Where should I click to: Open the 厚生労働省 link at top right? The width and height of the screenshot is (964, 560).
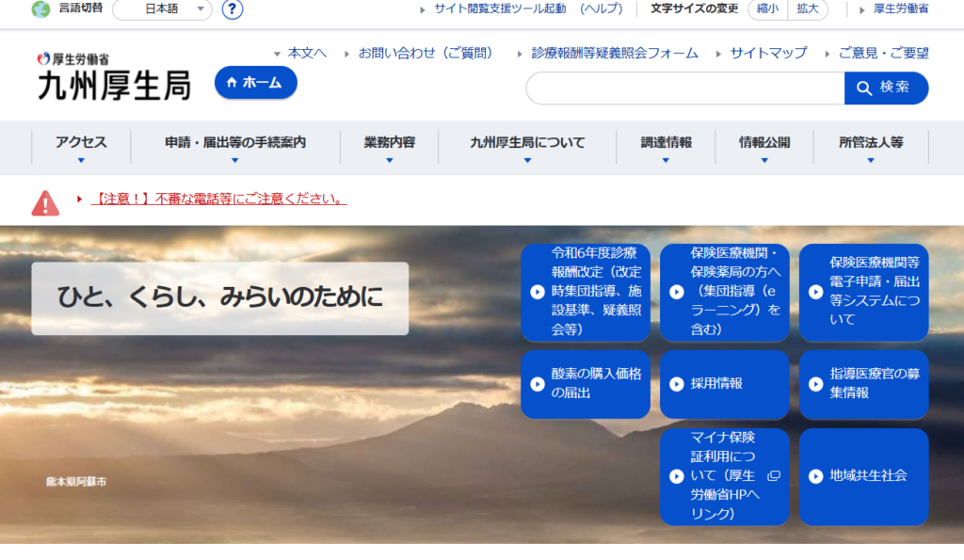(901, 8)
